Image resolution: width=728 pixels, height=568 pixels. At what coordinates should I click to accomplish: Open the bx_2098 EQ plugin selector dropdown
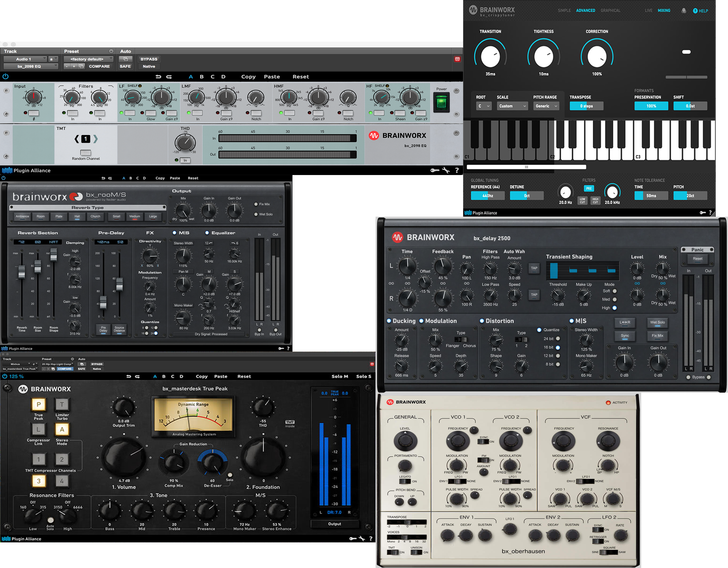coord(31,66)
